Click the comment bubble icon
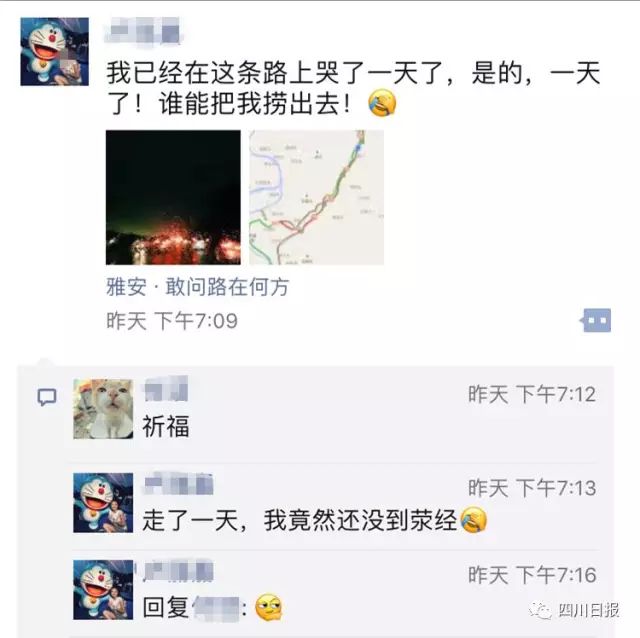640x638 pixels. click(47, 397)
